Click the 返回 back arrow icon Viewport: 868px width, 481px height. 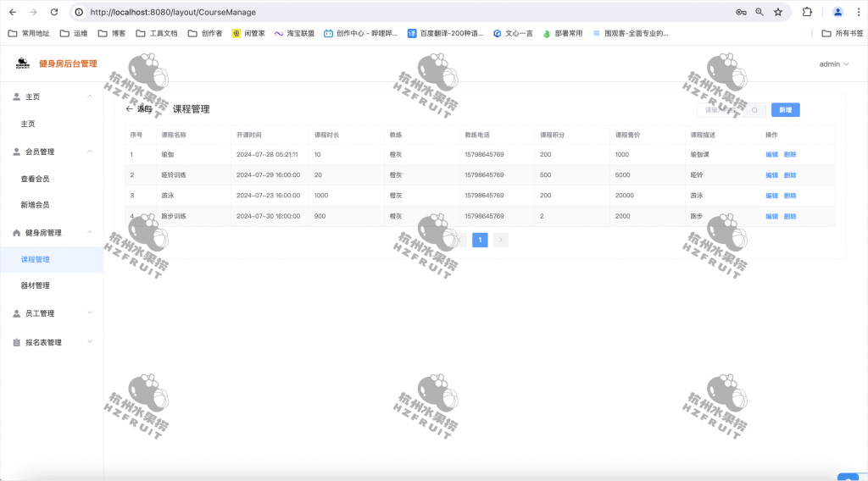(x=129, y=109)
